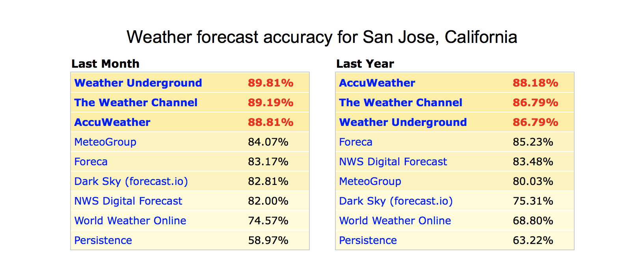Click MeteoGroup link in Last Year table
Image resolution: width=644 pixels, height=255 pixels.
click(x=370, y=181)
